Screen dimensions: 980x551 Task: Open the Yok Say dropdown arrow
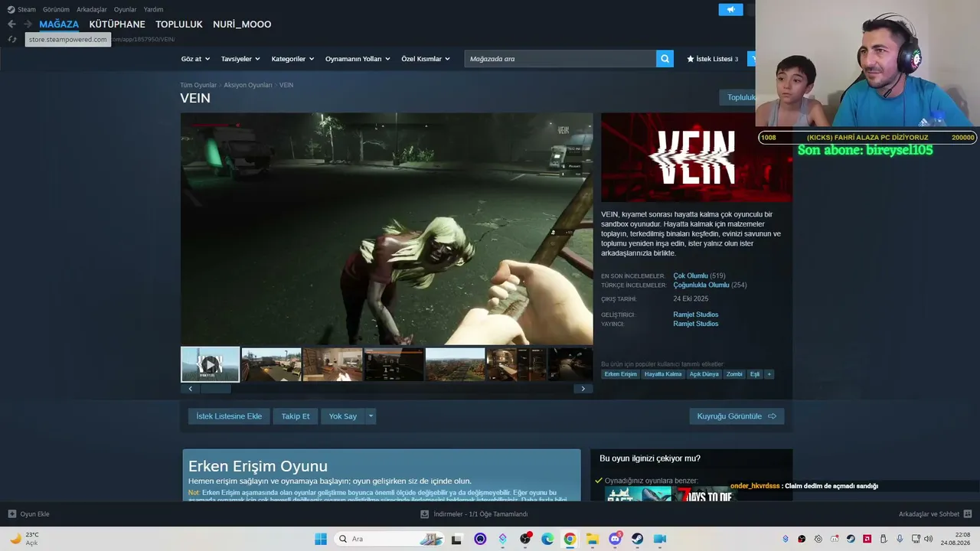371,416
